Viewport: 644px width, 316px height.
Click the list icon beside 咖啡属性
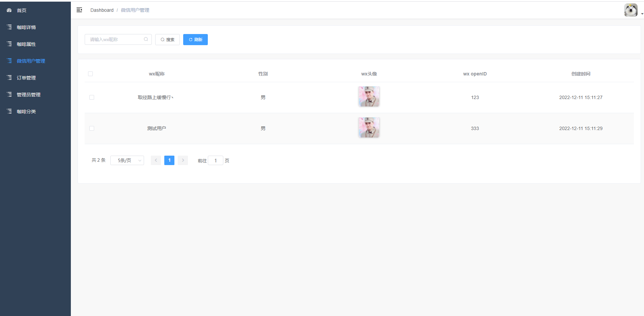tap(9, 44)
